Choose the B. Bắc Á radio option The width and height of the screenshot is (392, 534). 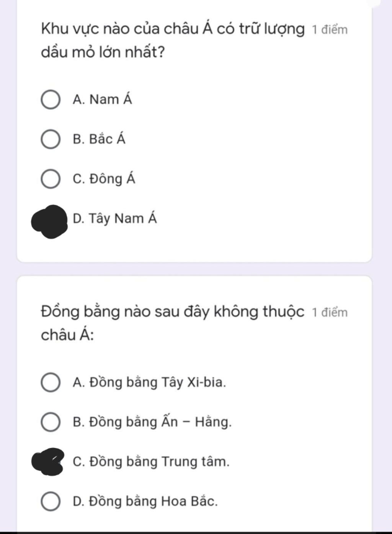[x=50, y=139]
